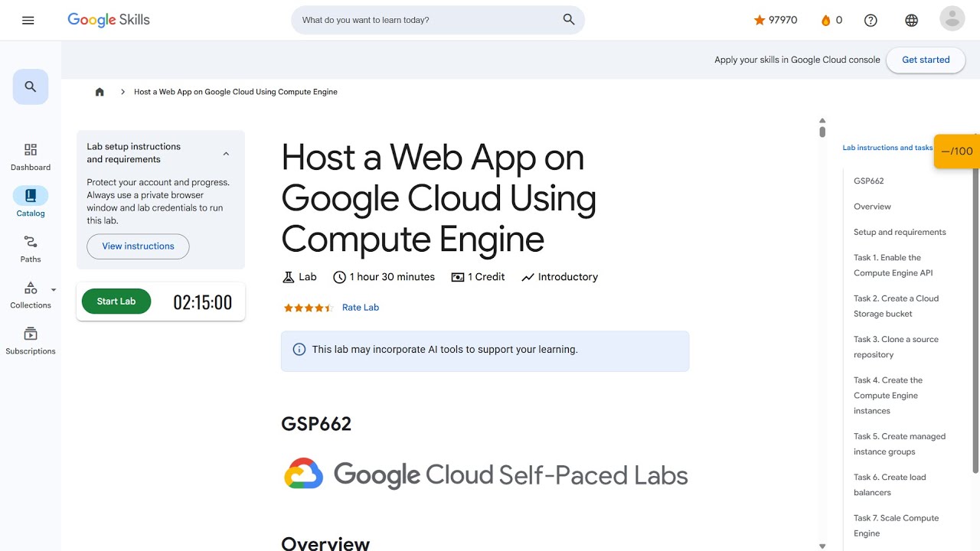Click the flame streak icon
The height and width of the screenshot is (551, 980).
[825, 21]
